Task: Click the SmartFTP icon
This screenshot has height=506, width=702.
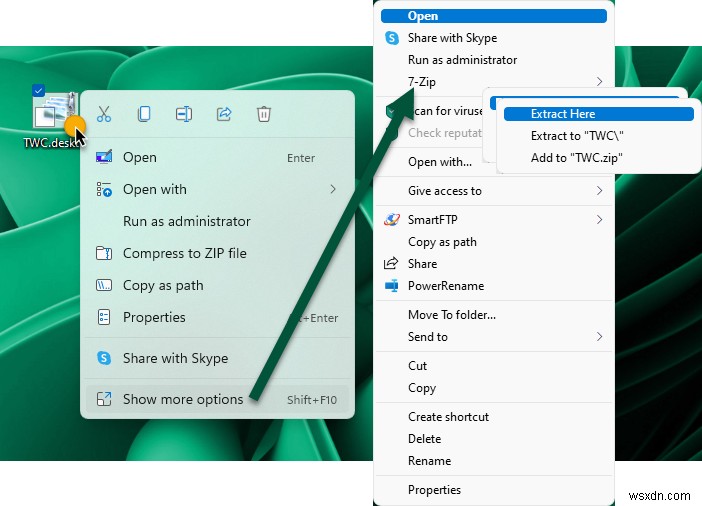Action: (392, 220)
